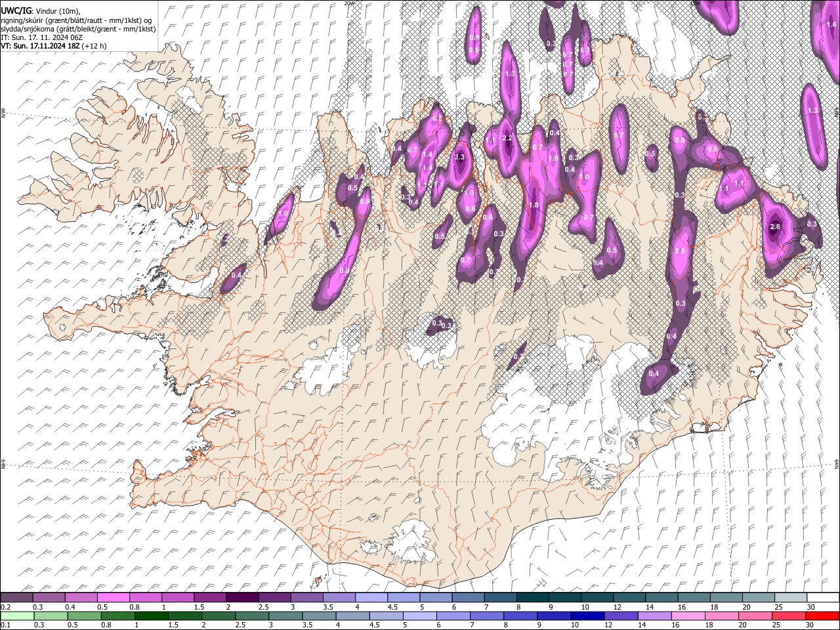
Task: Pick the light blue snow swatch between 4 and 4.5
Action: (x=371, y=597)
